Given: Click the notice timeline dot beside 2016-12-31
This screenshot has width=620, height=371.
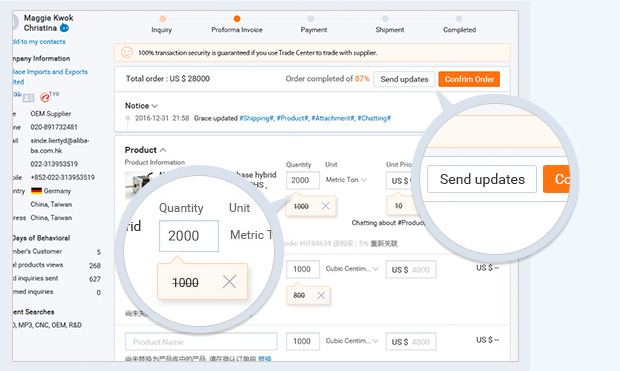Looking at the screenshot, I should tap(127, 118).
